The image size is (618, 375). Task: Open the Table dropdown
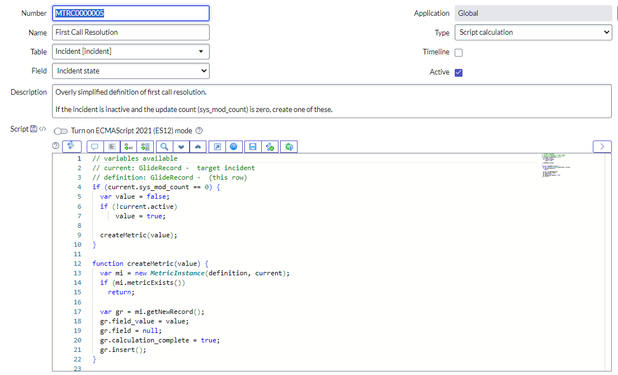pyautogui.click(x=130, y=51)
